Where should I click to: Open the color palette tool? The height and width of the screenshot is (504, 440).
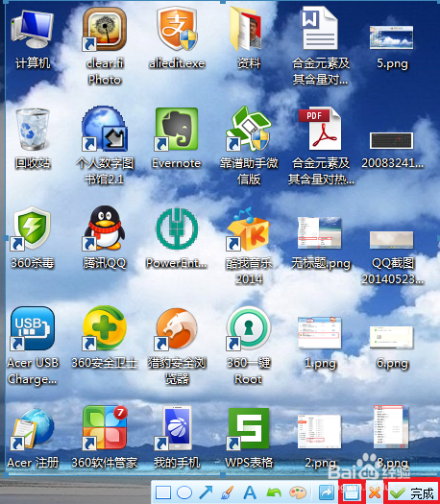298,492
